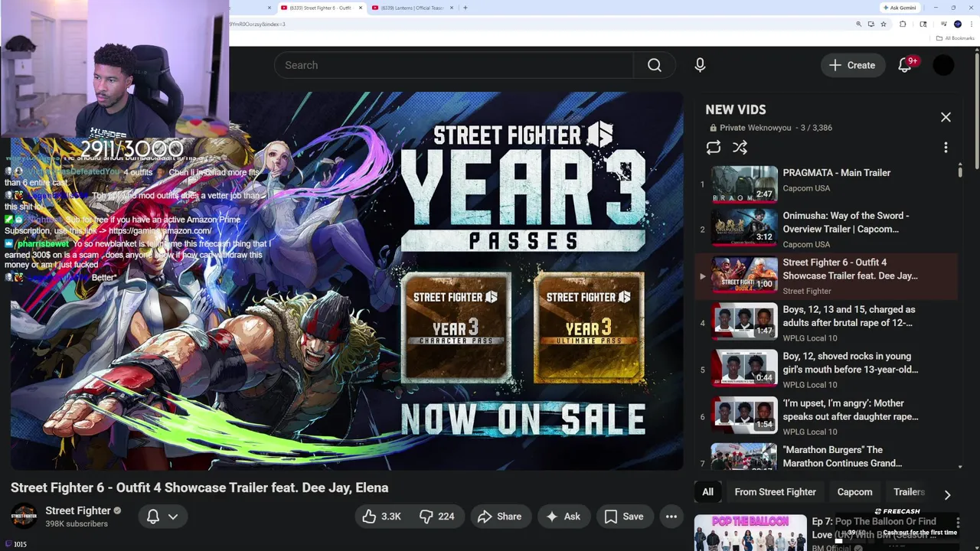980x551 pixels.
Task: Expand the subscription notification bell dropdown
Action: click(162, 517)
